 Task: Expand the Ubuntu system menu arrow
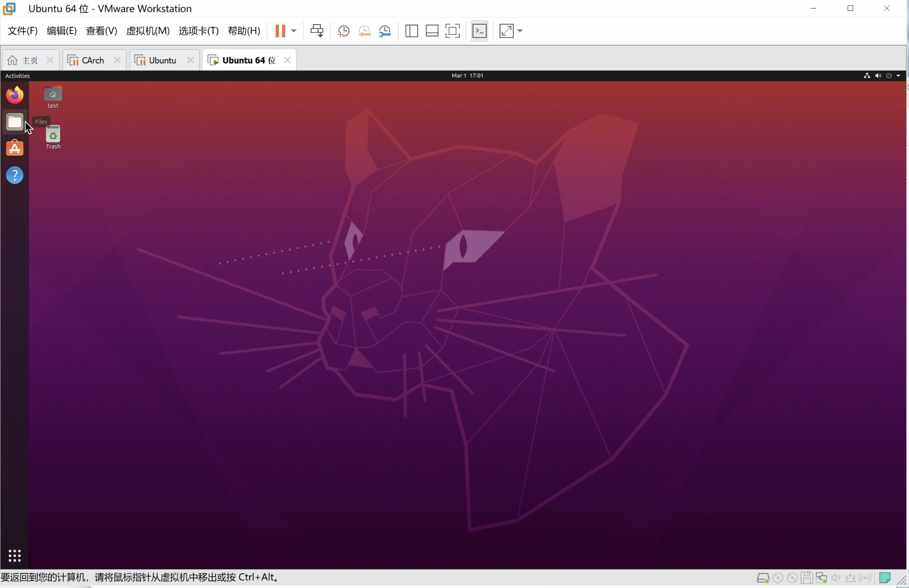click(898, 76)
